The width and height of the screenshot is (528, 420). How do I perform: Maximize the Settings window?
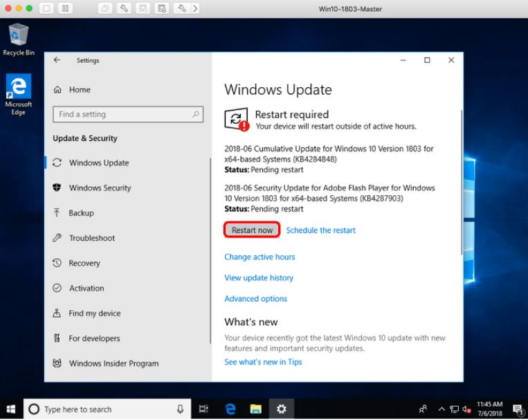click(427, 60)
